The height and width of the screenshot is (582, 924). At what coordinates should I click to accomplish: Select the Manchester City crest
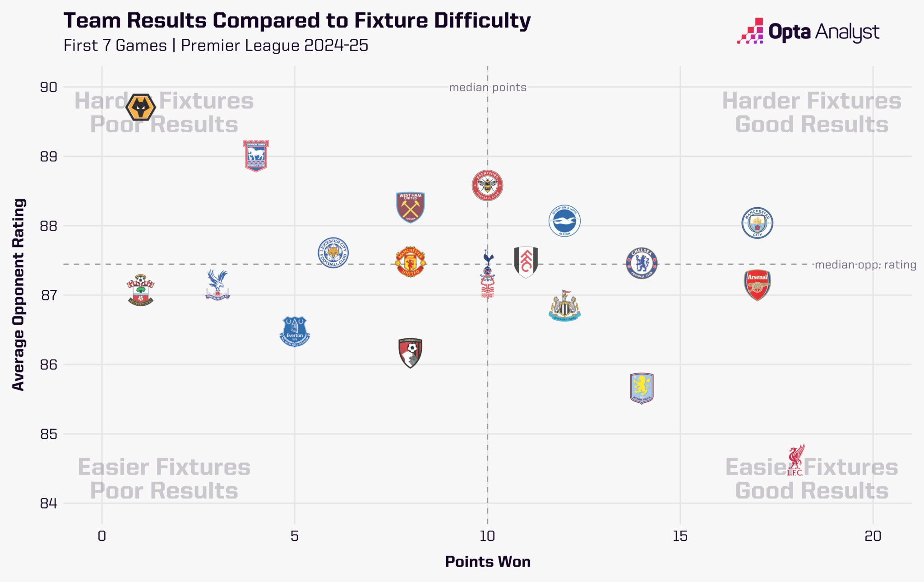(758, 223)
